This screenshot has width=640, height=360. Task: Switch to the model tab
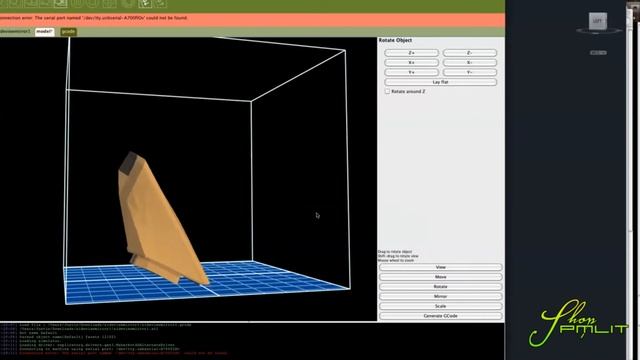(44, 32)
